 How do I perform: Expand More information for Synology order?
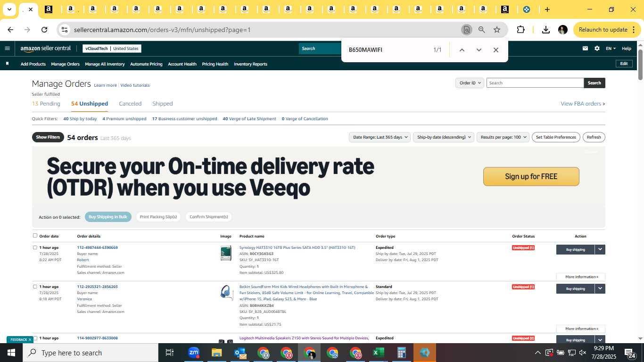(581, 277)
